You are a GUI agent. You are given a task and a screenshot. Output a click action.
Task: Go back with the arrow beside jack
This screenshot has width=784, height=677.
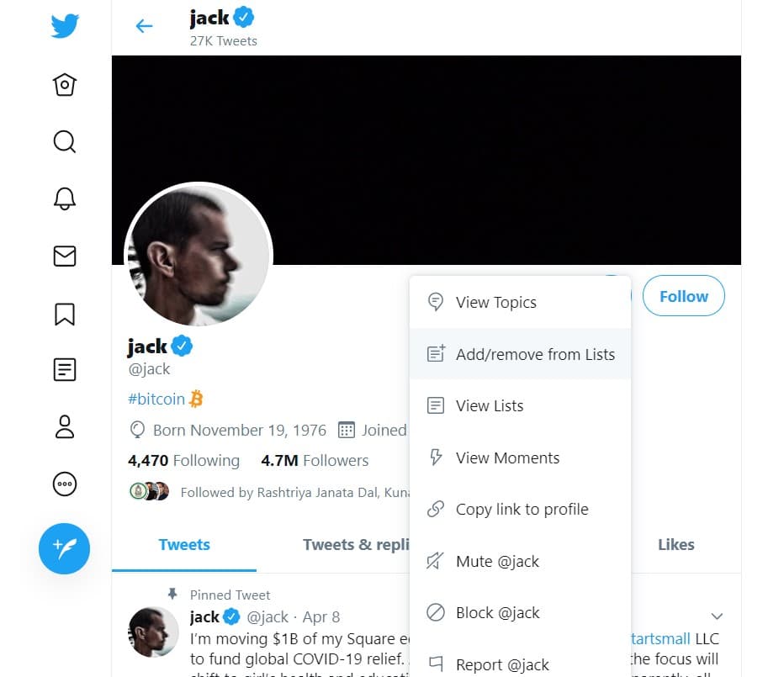tap(144, 26)
